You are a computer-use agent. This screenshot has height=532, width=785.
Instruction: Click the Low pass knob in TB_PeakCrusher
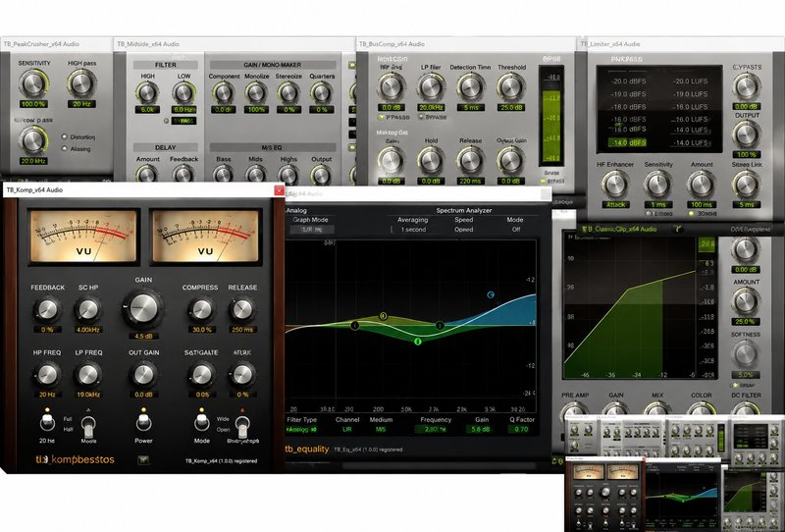33,140
